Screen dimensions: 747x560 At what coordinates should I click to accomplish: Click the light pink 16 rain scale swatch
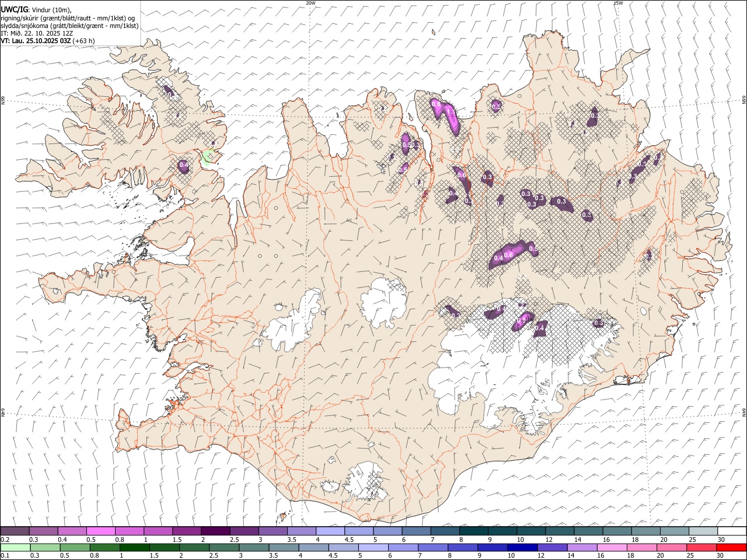tap(612, 547)
